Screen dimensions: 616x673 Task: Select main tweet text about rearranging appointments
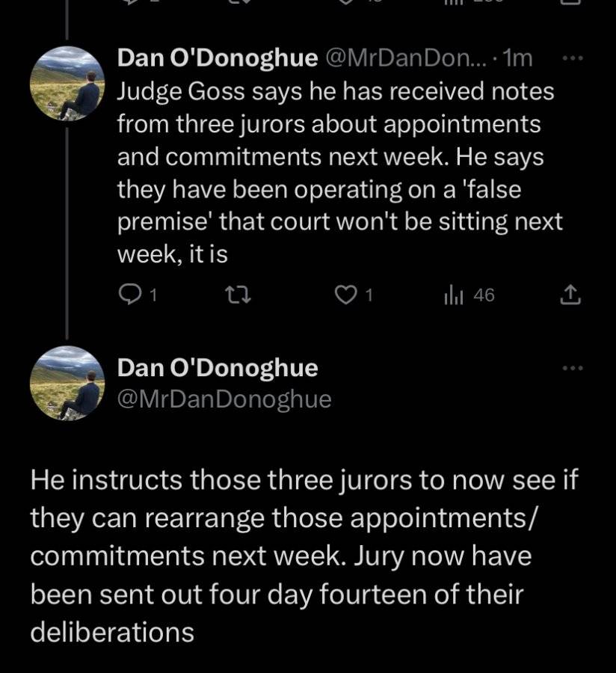304,556
